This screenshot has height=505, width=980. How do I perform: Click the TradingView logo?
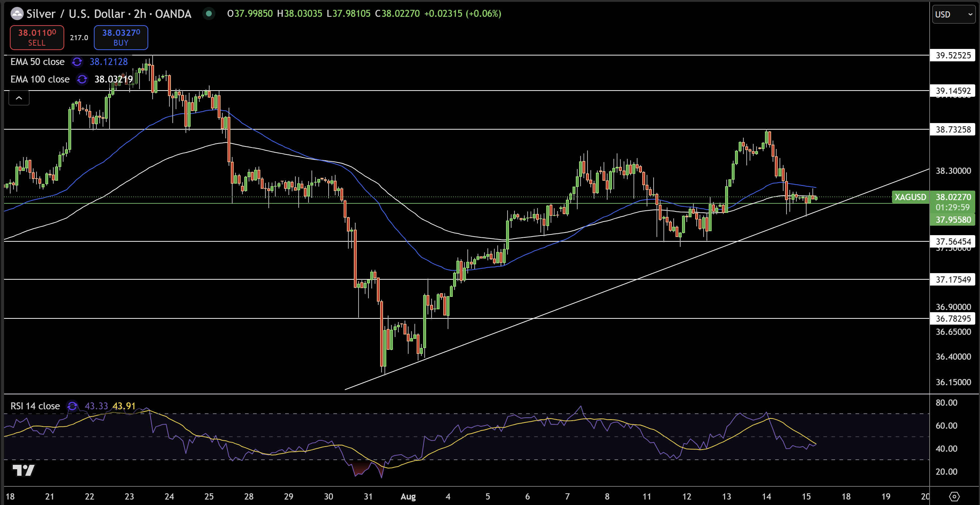click(24, 470)
